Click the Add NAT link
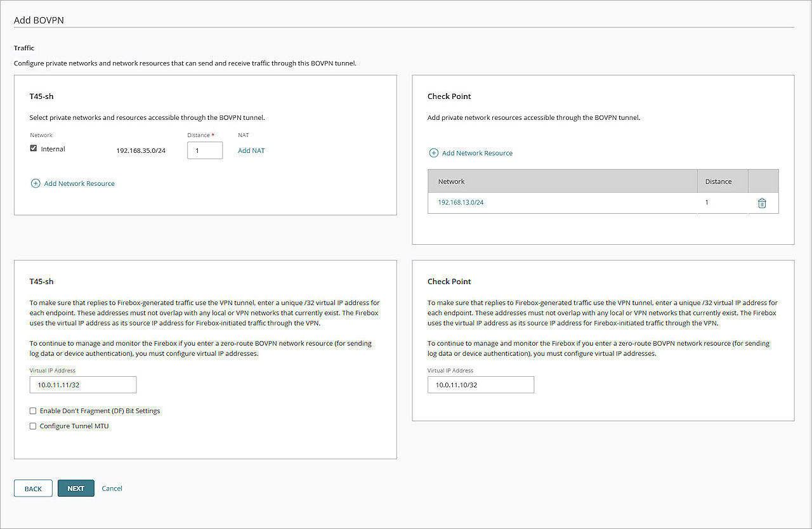812x529 pixels. [x=251, y=150]
